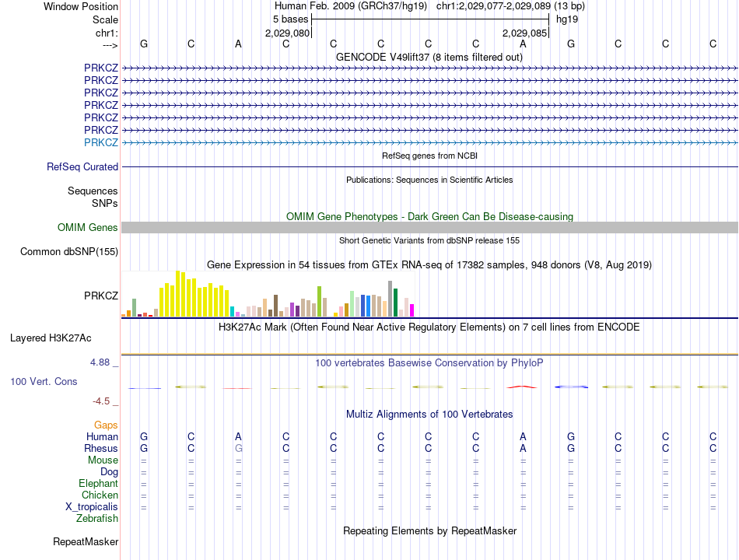The height and width of the screenshot is (560, 739).
Task: Click '100 vertebrates Basewise Conservation by PhyloP'
Action: pos(429,363)
